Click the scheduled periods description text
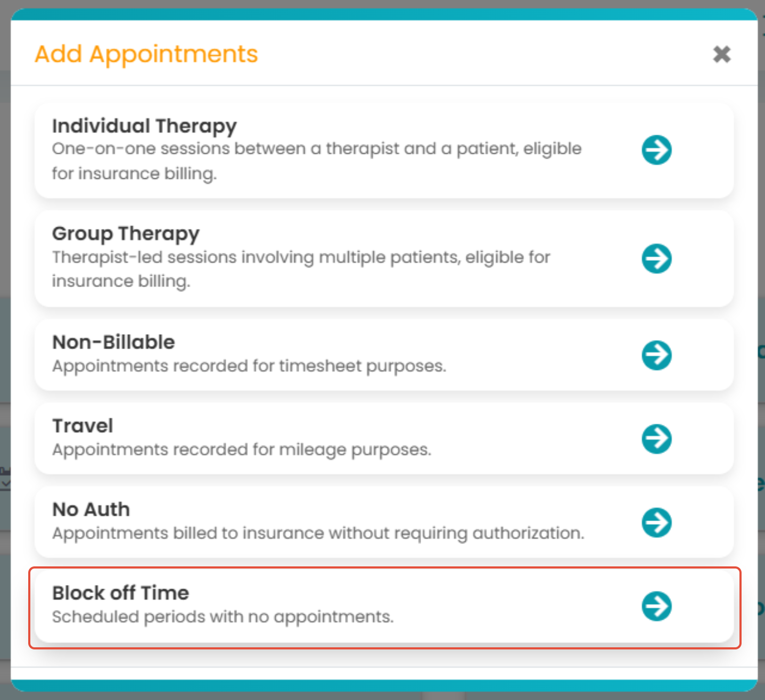The width and height of the screenshot is (765, 700). 223,617
